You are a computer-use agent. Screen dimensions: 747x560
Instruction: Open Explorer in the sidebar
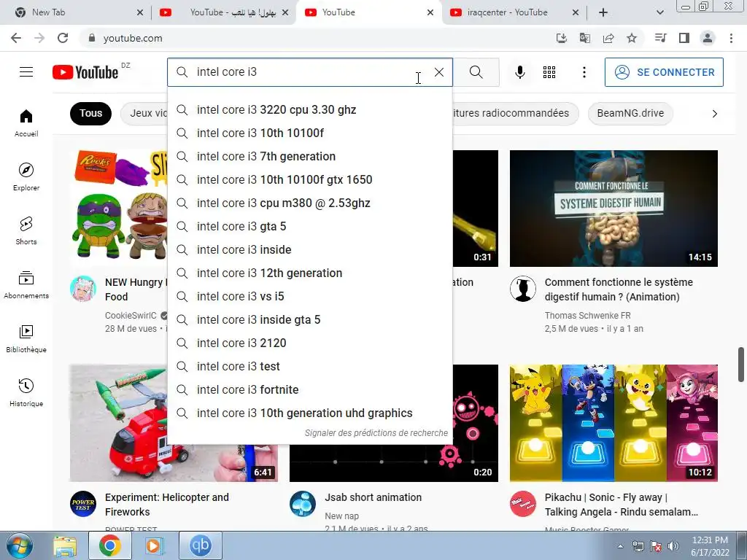(26, 177)
